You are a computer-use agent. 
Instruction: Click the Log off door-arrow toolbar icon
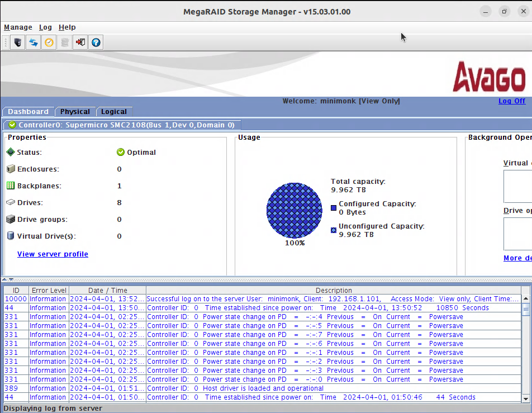coord(80,42)
